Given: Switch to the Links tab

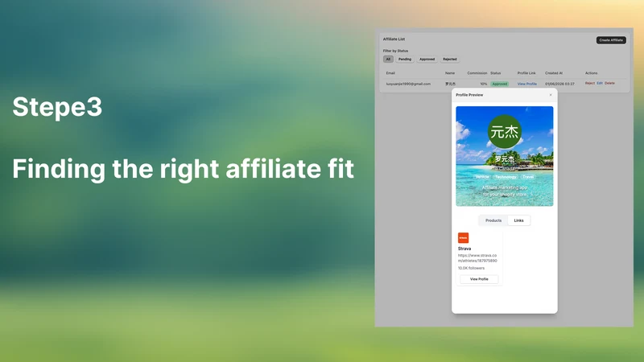Looking at the screenshot, I should point(518,220).
